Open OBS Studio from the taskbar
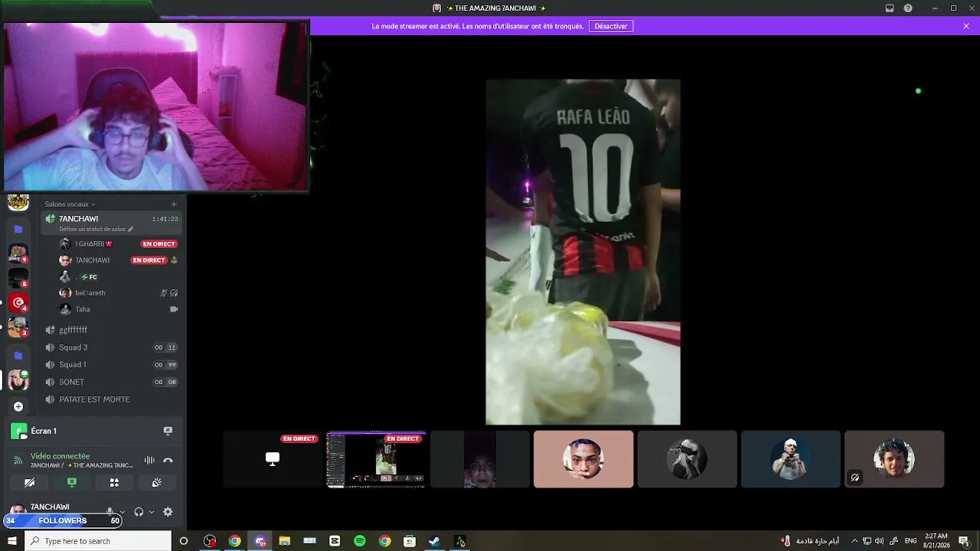 coord(210,541)
